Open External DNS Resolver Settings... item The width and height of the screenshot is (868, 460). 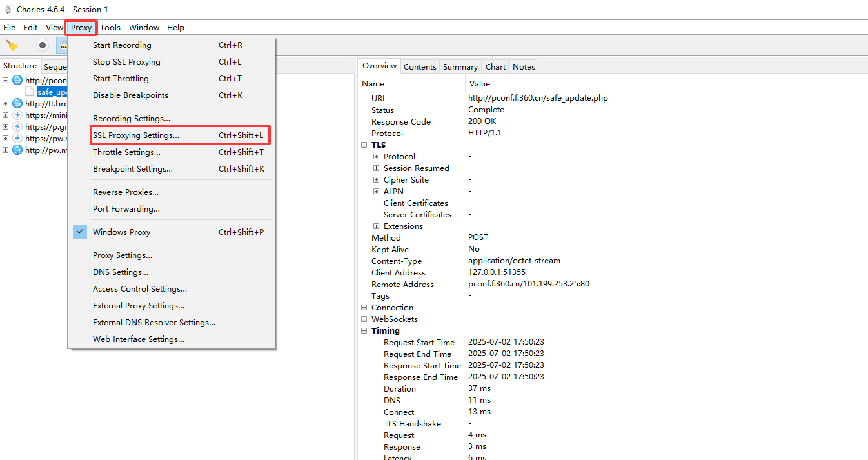(x=172, y=323)
